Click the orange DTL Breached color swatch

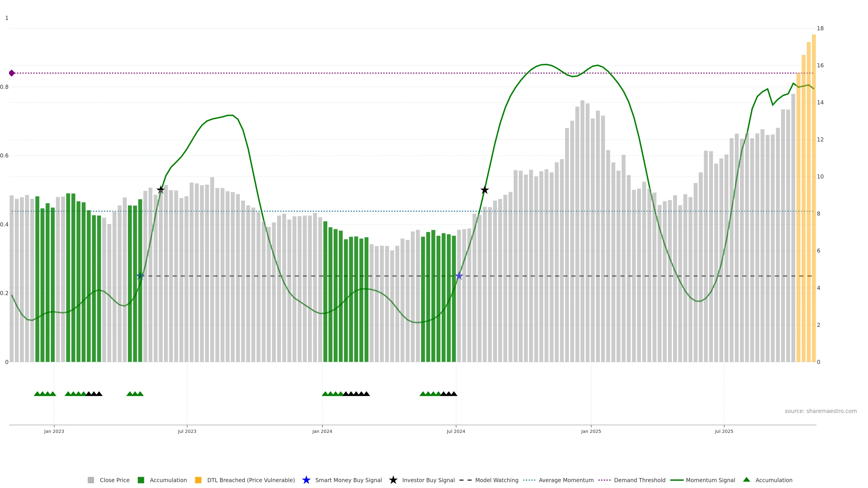click(198, 480)
